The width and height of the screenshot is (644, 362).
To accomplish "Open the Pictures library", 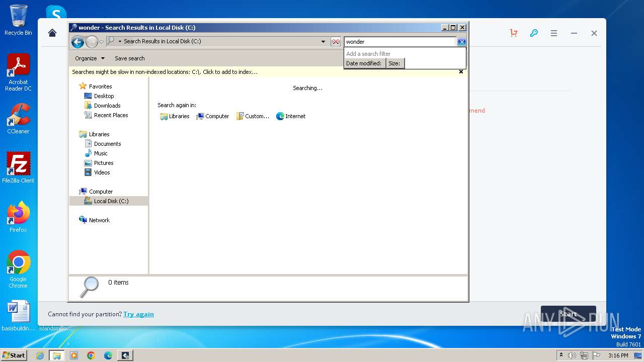I will coord(104,163).
